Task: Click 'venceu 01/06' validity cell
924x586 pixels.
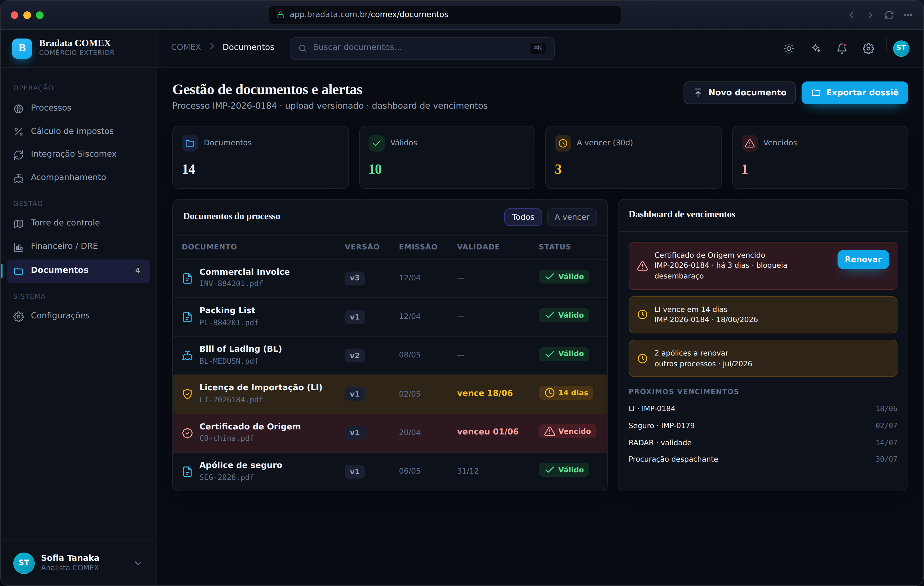Action: click(x=488, y=432)
